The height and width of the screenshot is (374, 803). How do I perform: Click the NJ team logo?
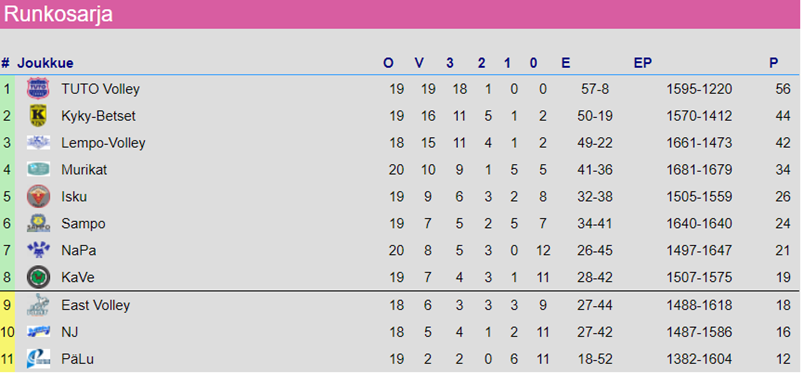[x=38, y=332]
